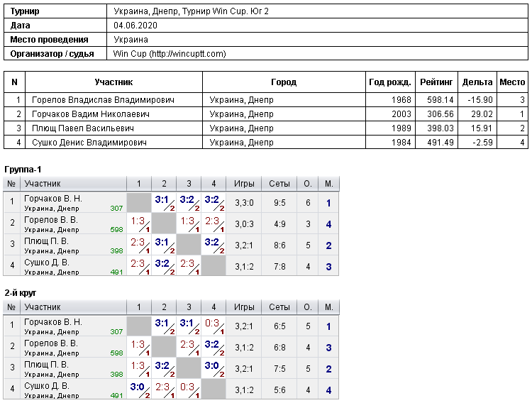Select the date value 04.06.2020

[x=135, y=26]
